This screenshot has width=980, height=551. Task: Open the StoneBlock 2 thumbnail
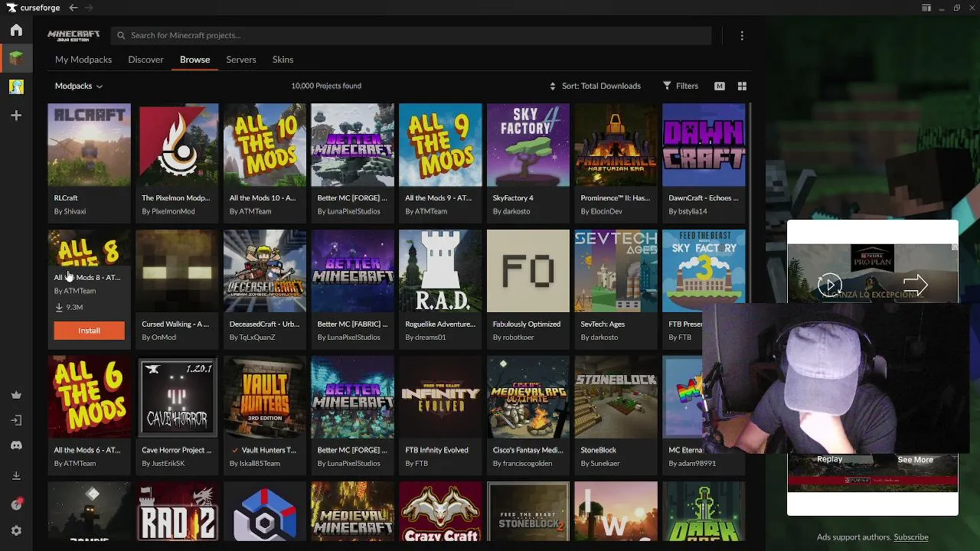pos(528,511)
